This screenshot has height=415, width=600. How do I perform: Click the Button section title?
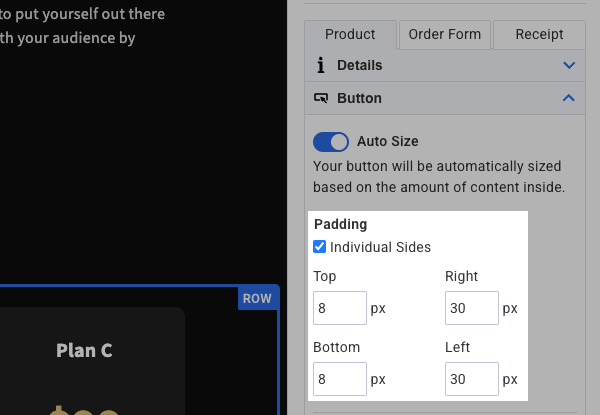point(359,98)
